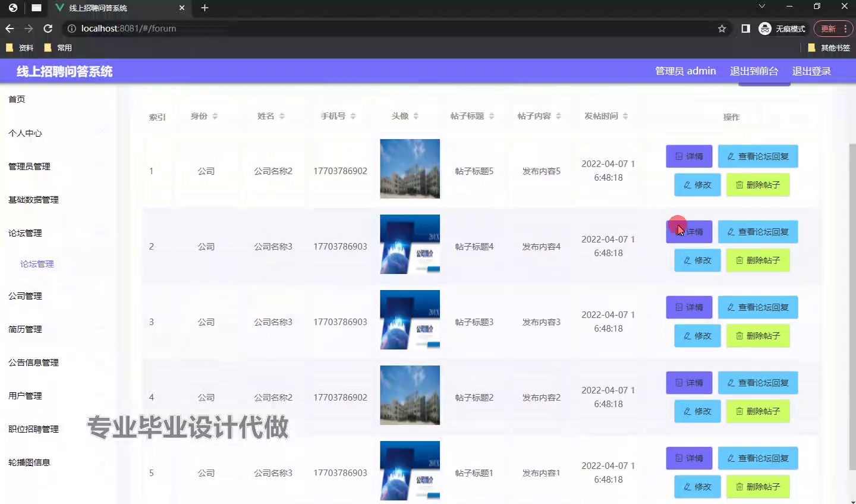Open the browser side panel icon
This screenshot has height=504, width=856.
pos(745,29)
